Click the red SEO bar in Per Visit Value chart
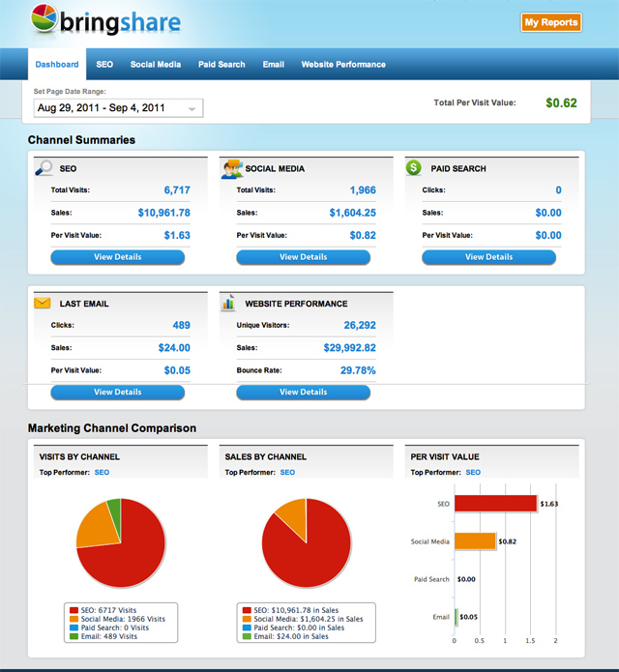The width and height of the screenshot is (619, 672). (x=495, y=504)
